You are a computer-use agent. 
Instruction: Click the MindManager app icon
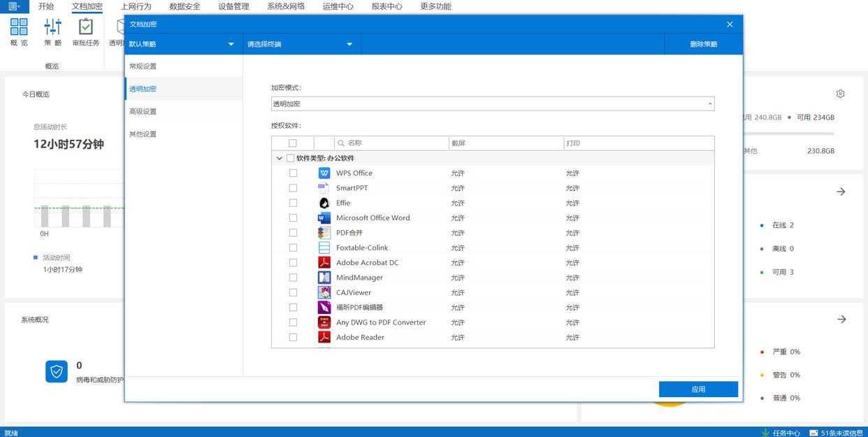tap(324, 278)
